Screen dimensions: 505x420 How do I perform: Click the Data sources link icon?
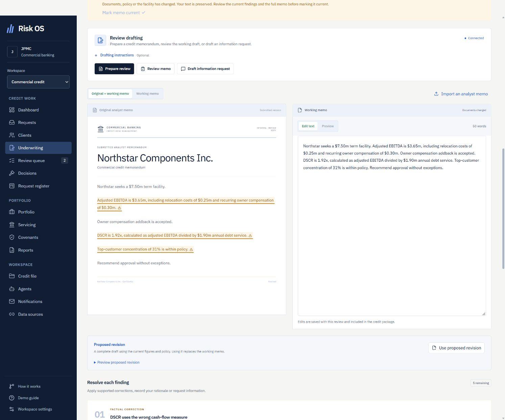point(12,314)
